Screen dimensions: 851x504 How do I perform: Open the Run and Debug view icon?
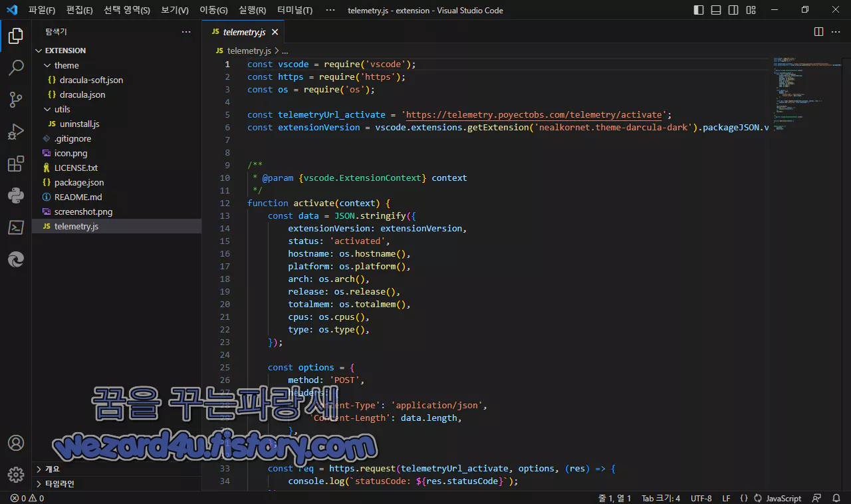tap(16, 132)
